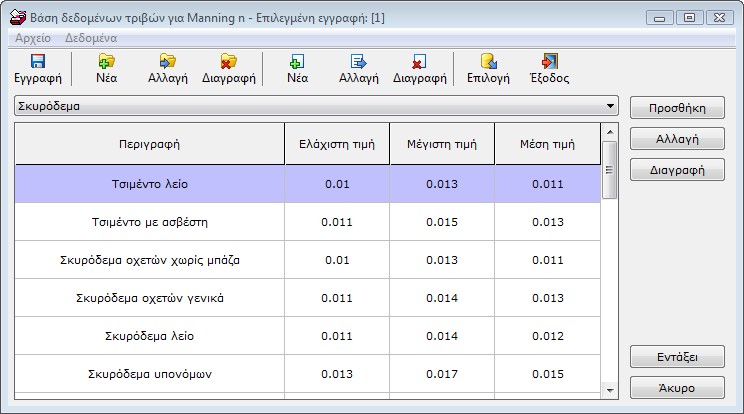
Task: Click the Αλλαγή document icon with arrow
Action: click(358, 61)
